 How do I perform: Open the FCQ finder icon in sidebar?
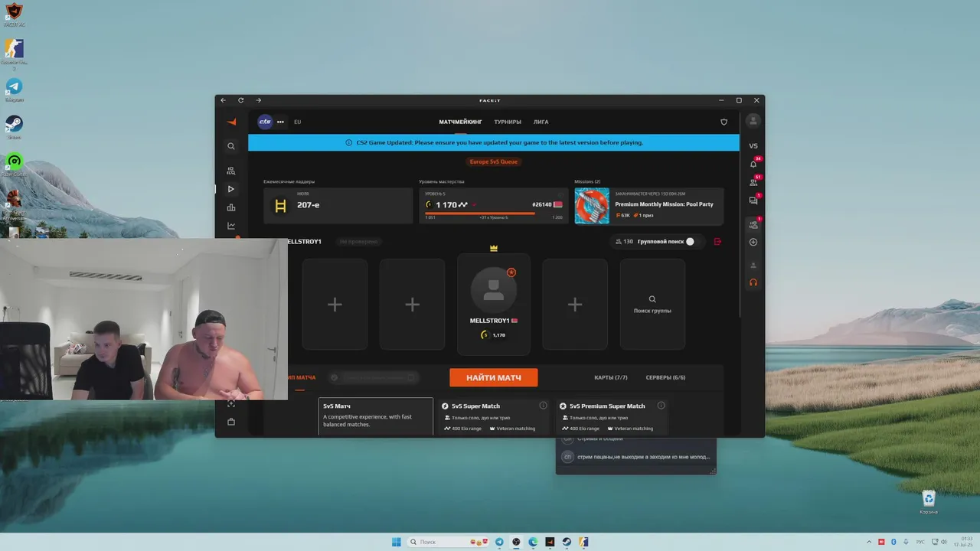point(231,171)
